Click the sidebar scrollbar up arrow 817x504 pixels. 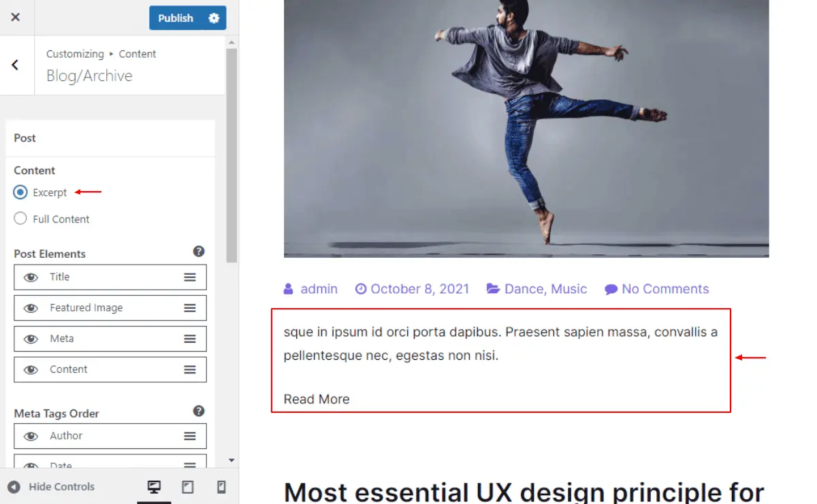click(x=231, y=42)
